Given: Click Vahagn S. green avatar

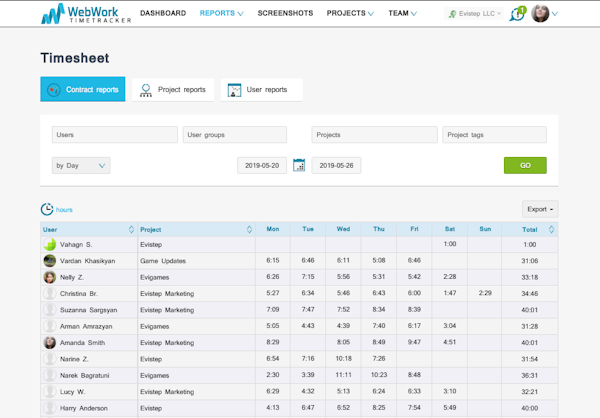Looking at the screenshot, I should click(x=49, y=244).
